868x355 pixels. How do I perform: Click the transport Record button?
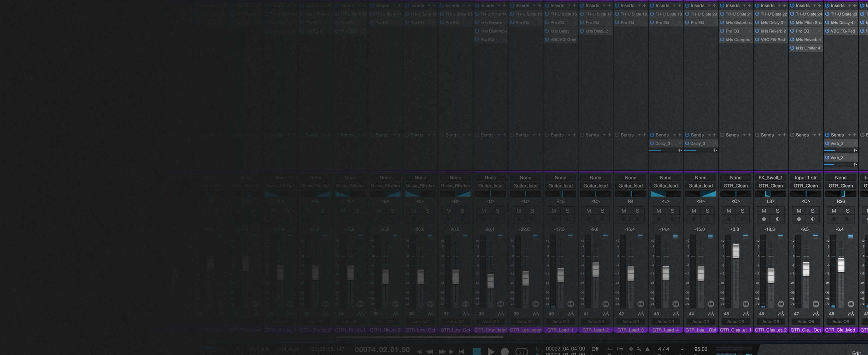coord(505,352)
